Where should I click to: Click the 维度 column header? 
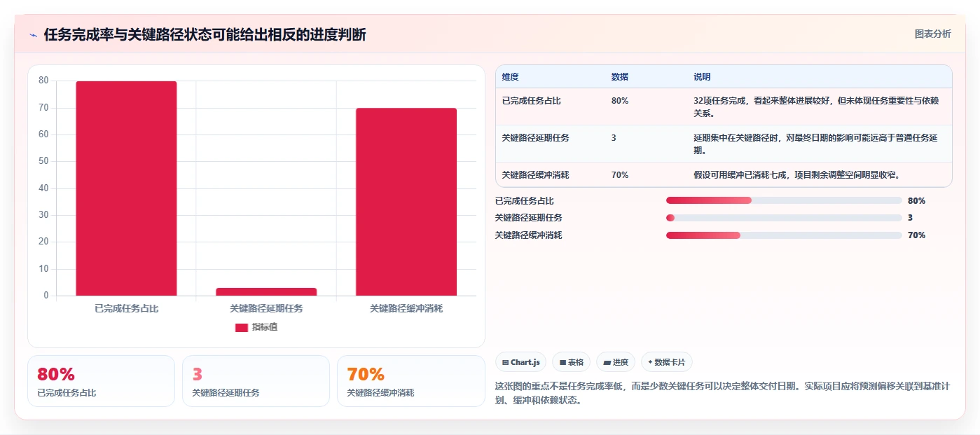pyautogui.click(x=511, y=77)
